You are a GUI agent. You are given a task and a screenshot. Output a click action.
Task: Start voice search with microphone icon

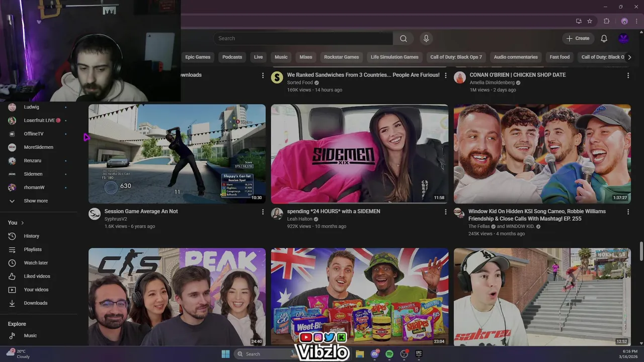(x=426, y=39)
